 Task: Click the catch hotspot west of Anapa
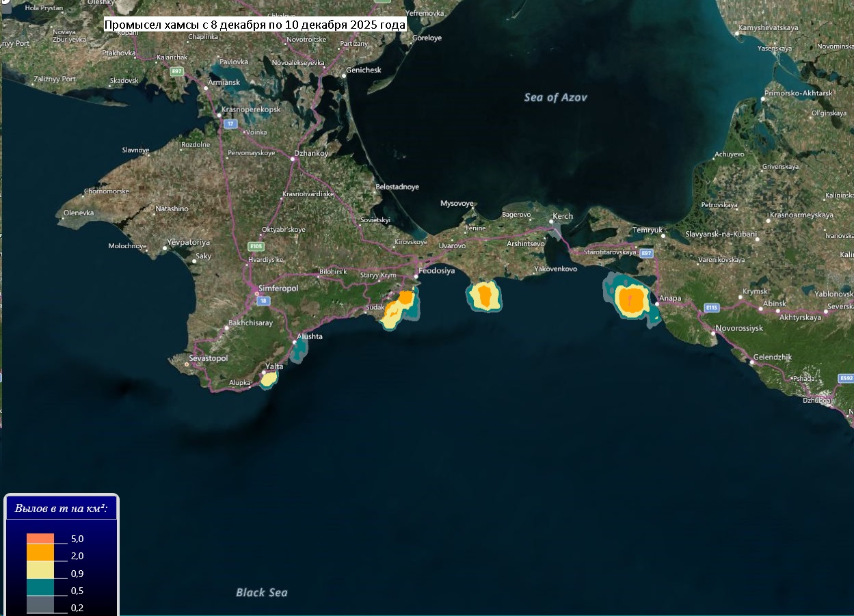[631, 299]
